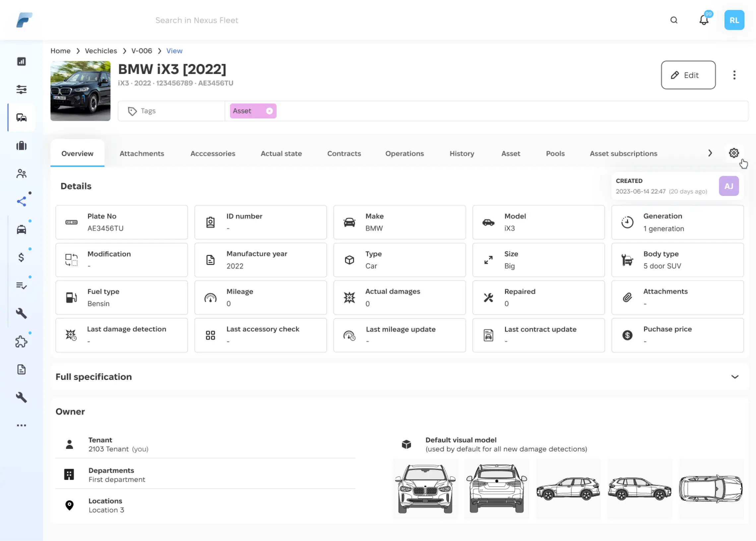The image size is (756, 541).
Task: Open the dollar/finance section in sidebar
Action: (21, 257)
